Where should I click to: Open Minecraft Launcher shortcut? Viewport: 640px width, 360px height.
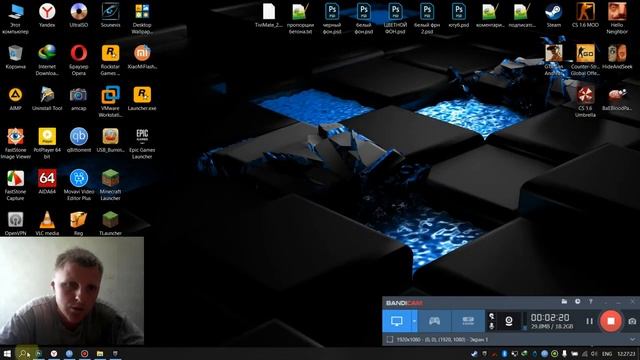click(x=110, y=185)
